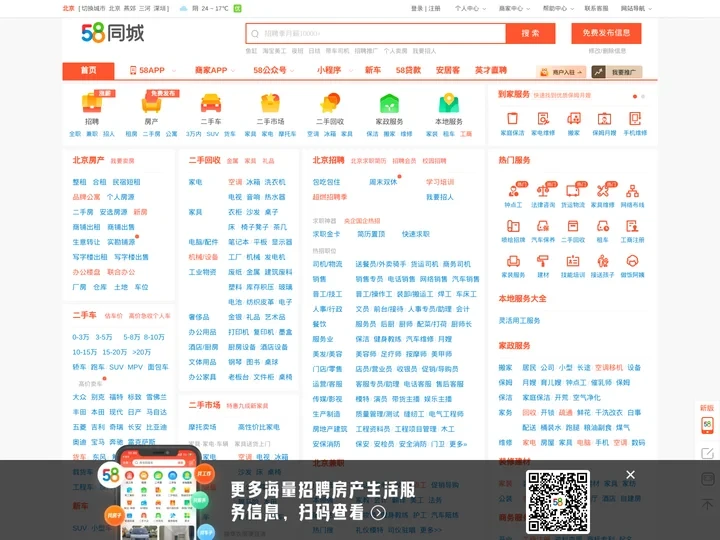Open the 英才直聘 nav item
Screen dimensions: 720x540
(x=490, y=70)
